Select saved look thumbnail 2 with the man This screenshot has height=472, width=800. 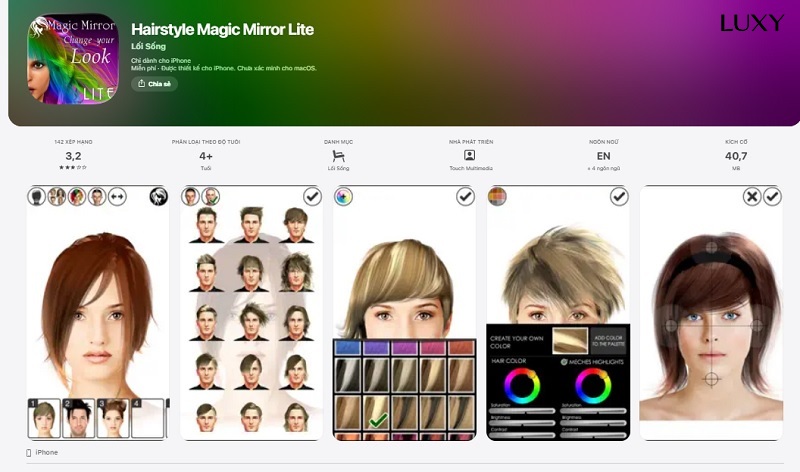[x=78, y=418]
